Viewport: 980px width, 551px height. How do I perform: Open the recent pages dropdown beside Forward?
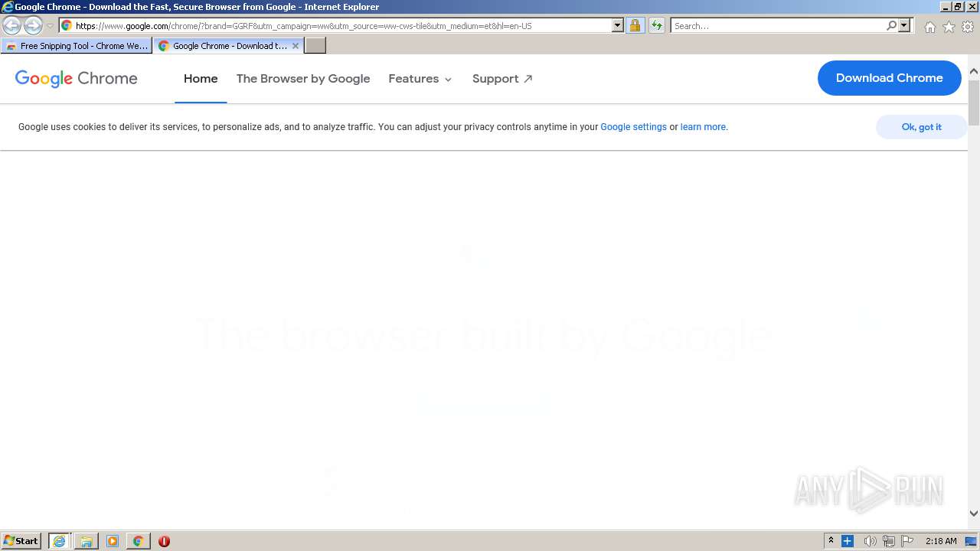tap(50, 26)
